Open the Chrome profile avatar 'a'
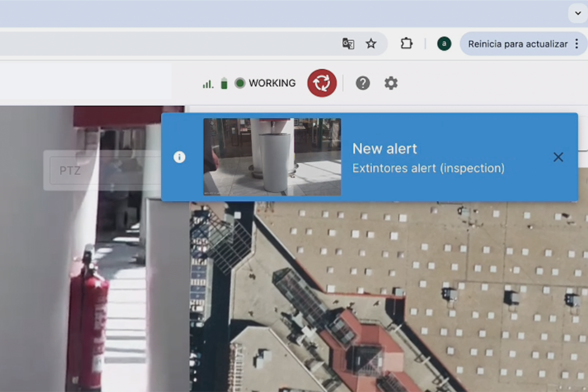Image resolution: width=588 pixels, height=392 pixels. [x=444, y=44]
